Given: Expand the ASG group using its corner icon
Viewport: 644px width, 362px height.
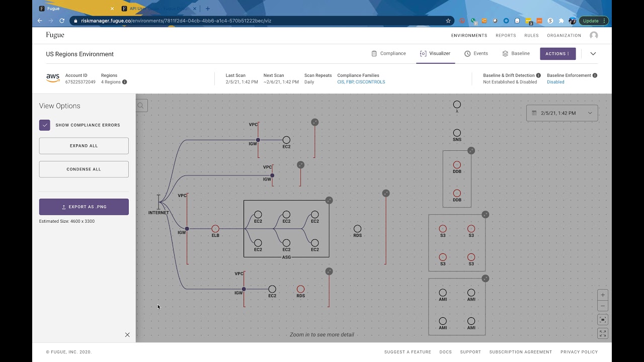Looking at the screenshot, I should [x=329, y=200].
